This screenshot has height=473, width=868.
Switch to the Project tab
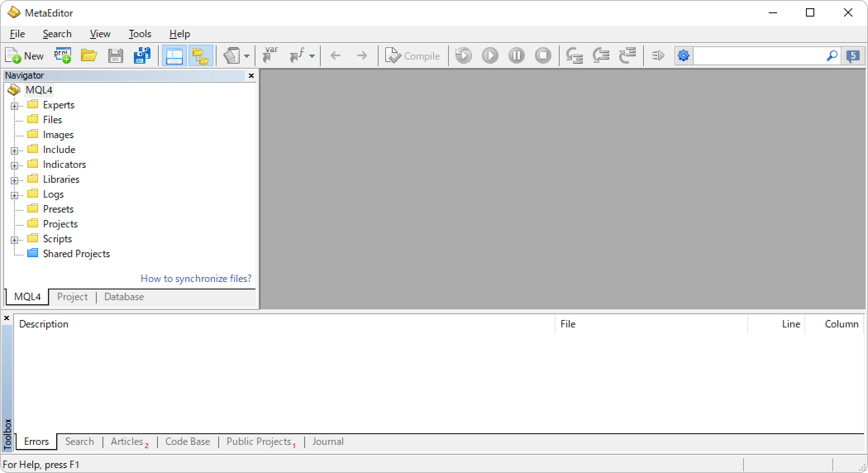click(x=72, y=297)
